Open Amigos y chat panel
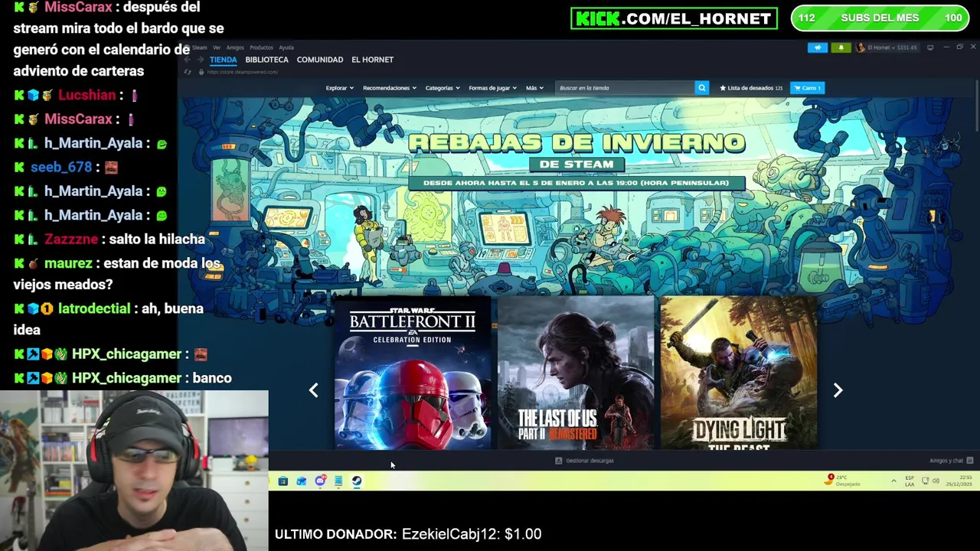The height and width of the screenshot is (551, 980). point(951,461)
